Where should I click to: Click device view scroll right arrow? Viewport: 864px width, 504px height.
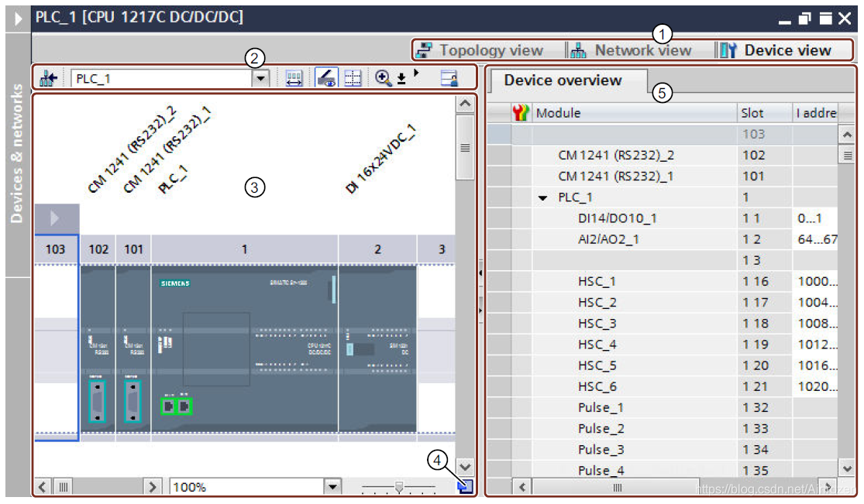click(x=152, y=487)
